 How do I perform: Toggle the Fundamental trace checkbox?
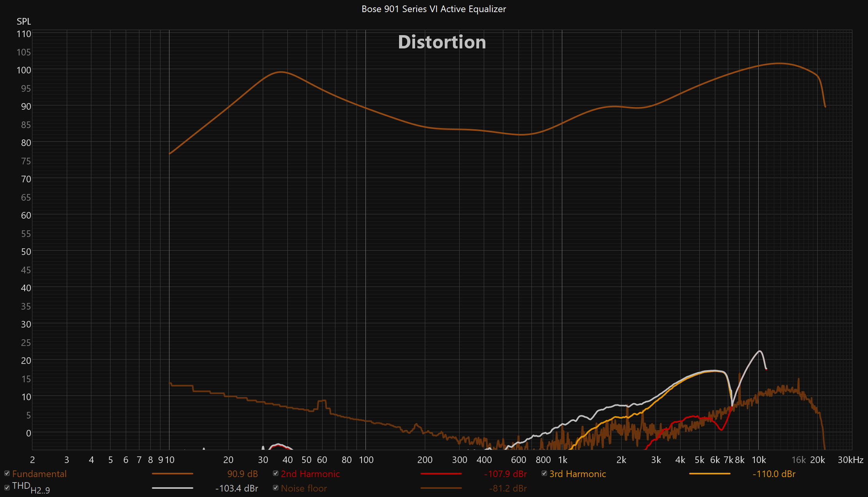[7, 473]
